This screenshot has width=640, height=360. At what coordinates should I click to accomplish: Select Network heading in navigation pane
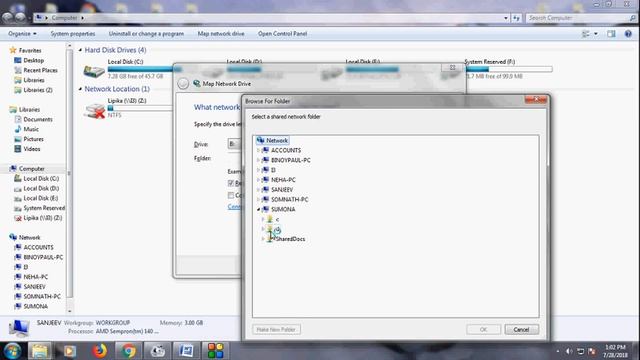(x=29, y=237)
